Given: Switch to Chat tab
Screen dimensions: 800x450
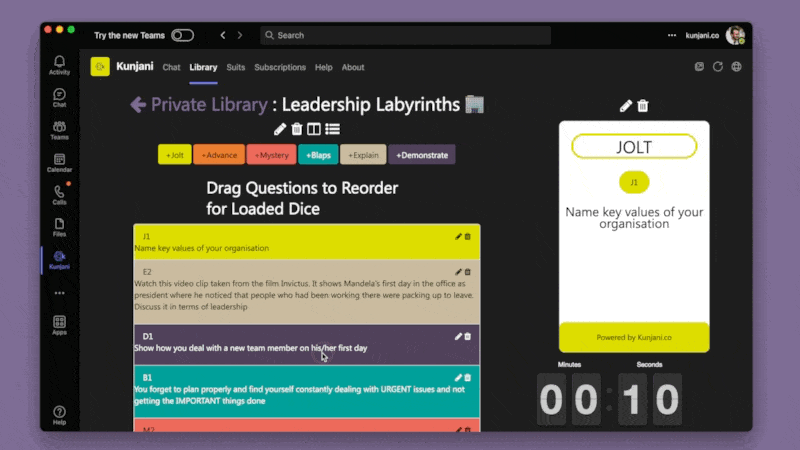Looking at the screenshot, I should 171,67.
